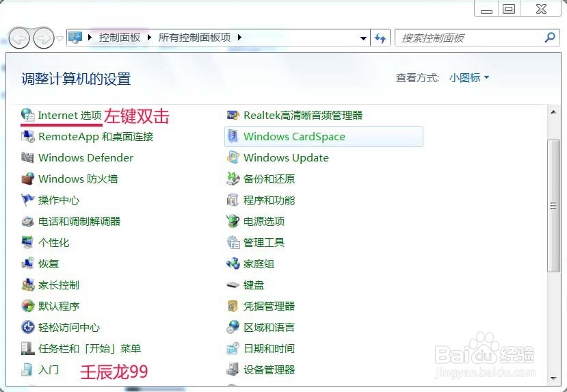567x392 pixels.
Task: Open the address bar history dropdown arrow
Action: click(x=363, y=38)
